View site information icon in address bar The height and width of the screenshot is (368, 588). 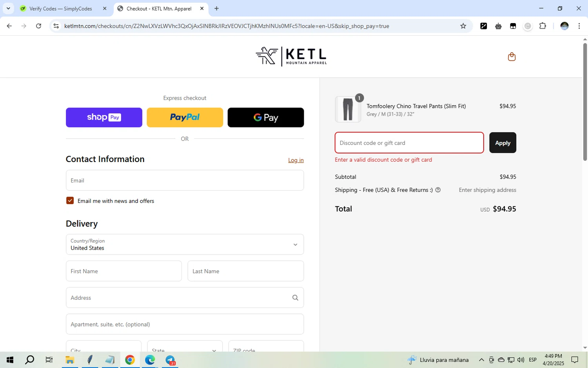click(x=56, y=26)
